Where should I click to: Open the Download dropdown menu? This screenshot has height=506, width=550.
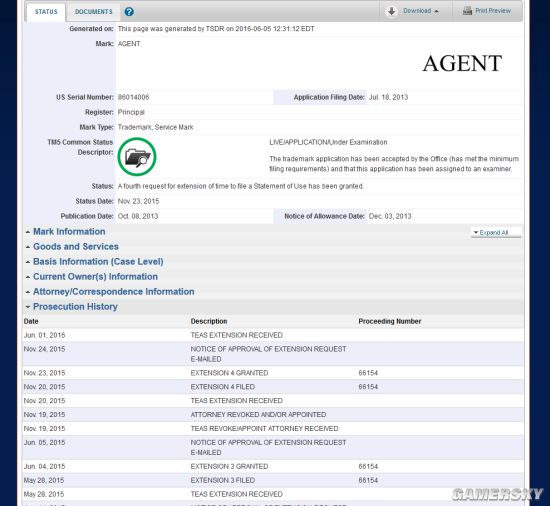pyautogui.click(x=421, y=11)
